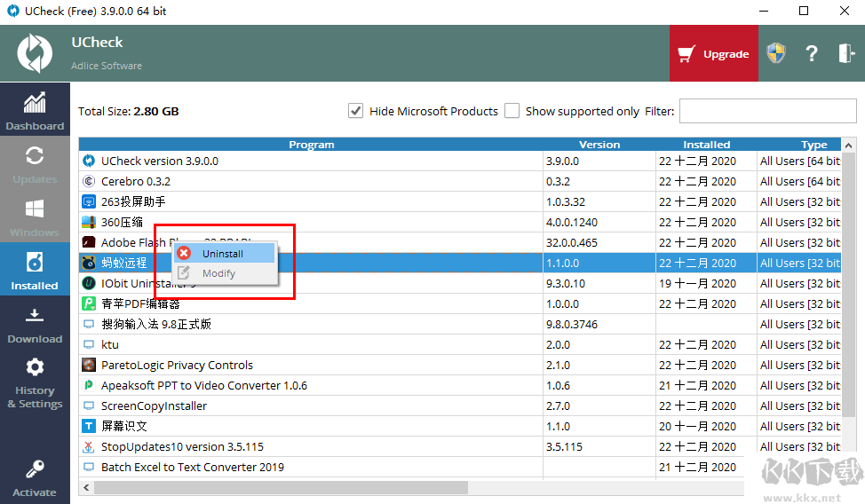
Task: Choose Modify from the context menu
Action: [218, 273]
